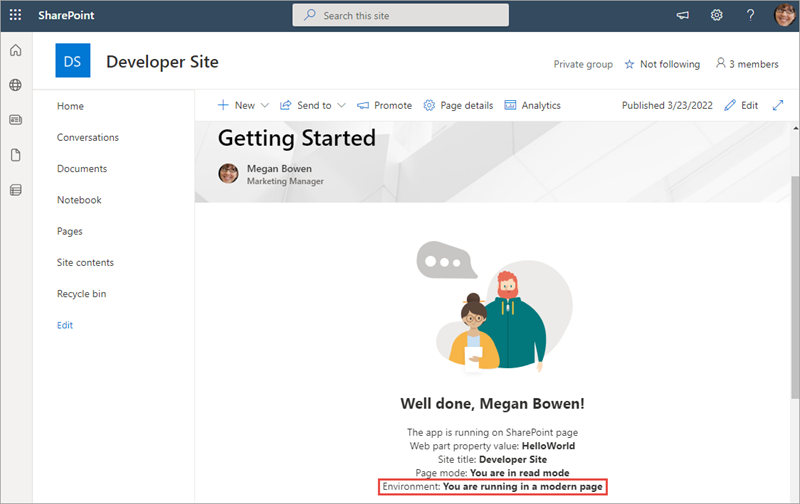Screen dimensions: 800x504
Task: Open Home in the site navigation
Action: [x=70, y=106]
